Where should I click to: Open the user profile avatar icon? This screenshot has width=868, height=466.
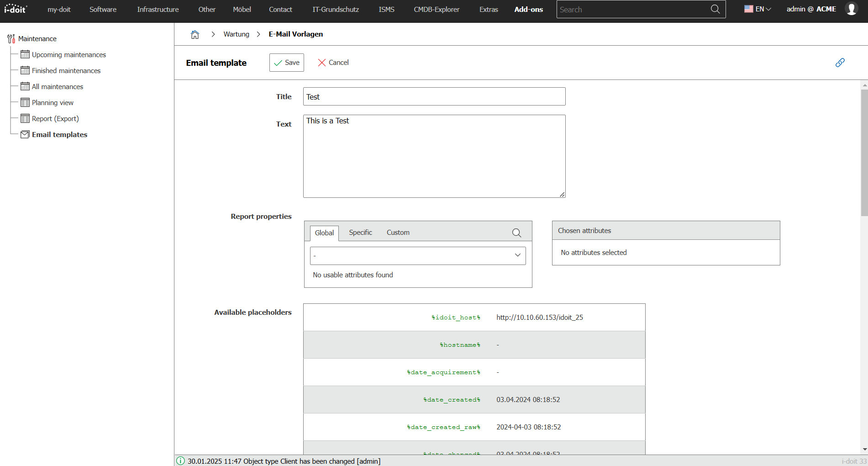coord(852,9)
